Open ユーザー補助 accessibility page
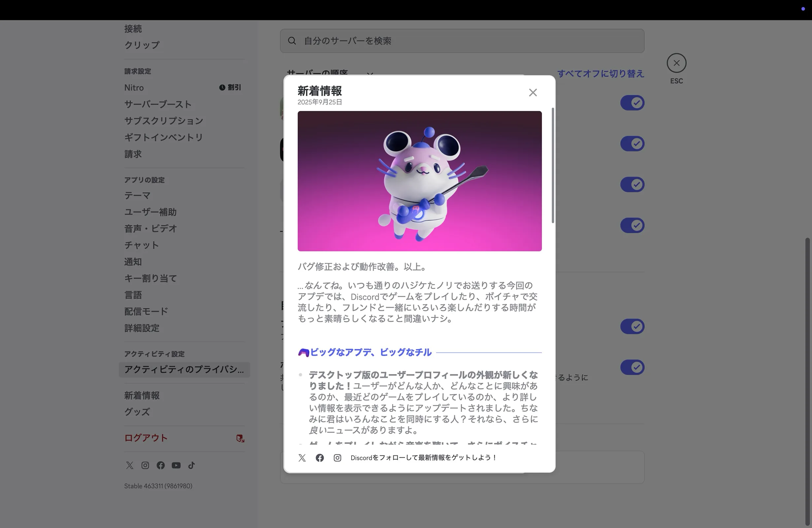 (151, 212)
